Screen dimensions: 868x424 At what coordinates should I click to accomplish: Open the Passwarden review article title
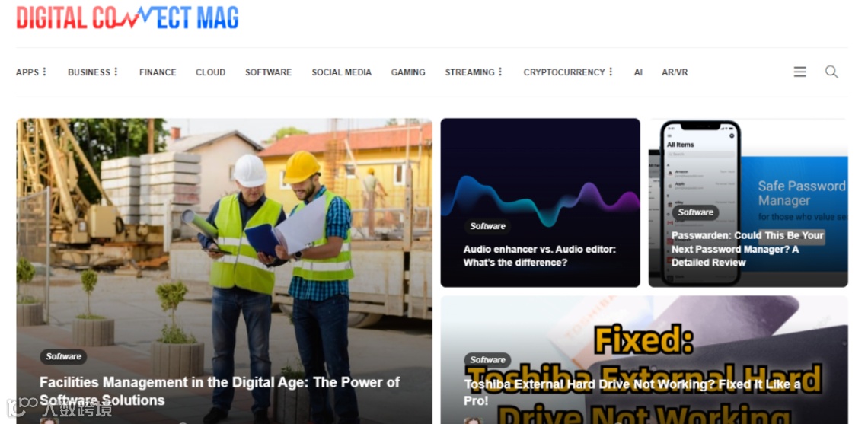pyautogui.click(x=748, y=249)
